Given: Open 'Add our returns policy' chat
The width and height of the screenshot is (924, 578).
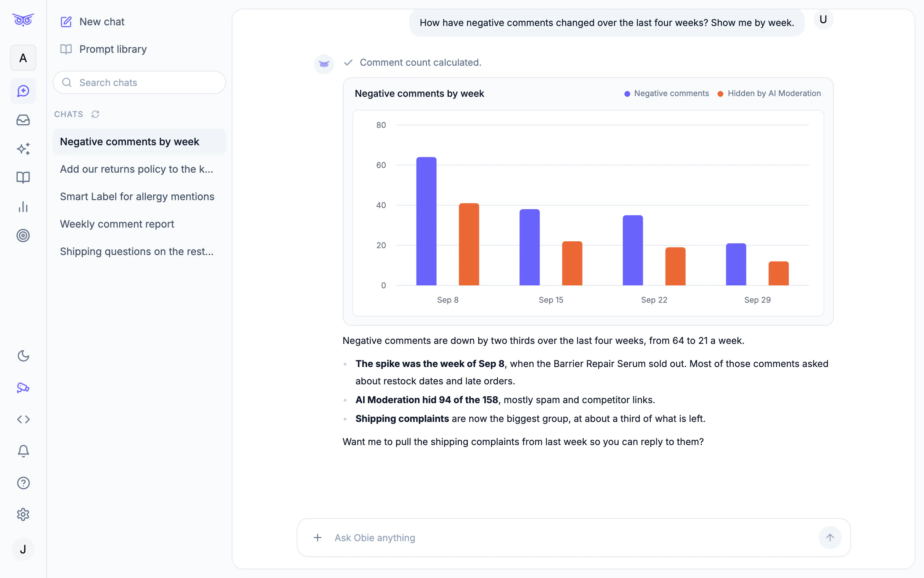Looking at the screenshot, I should 139,169.
